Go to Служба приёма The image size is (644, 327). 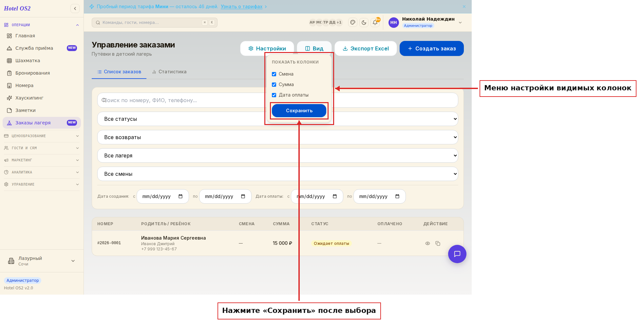point(42,48)
